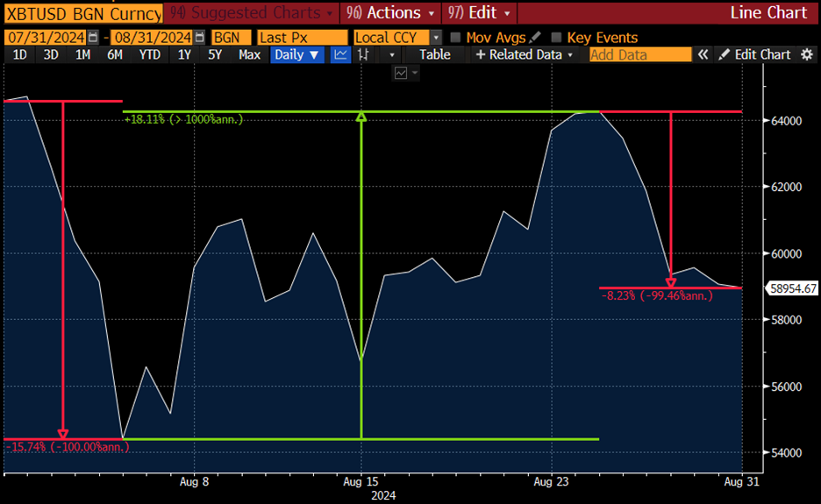
Task: Click 54000 y-axis label
Action: [787, 452]
